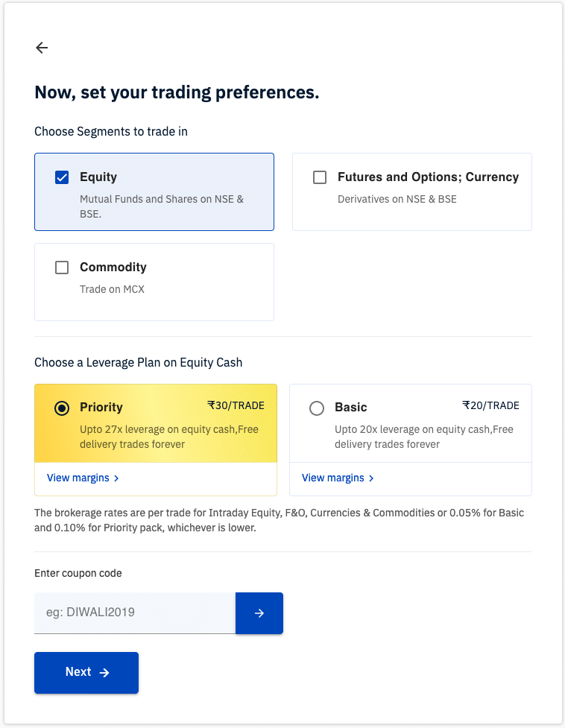Click the Commodity Trade on MCX card
Viewport: 565px width, 728px height.
pos(154,282)
